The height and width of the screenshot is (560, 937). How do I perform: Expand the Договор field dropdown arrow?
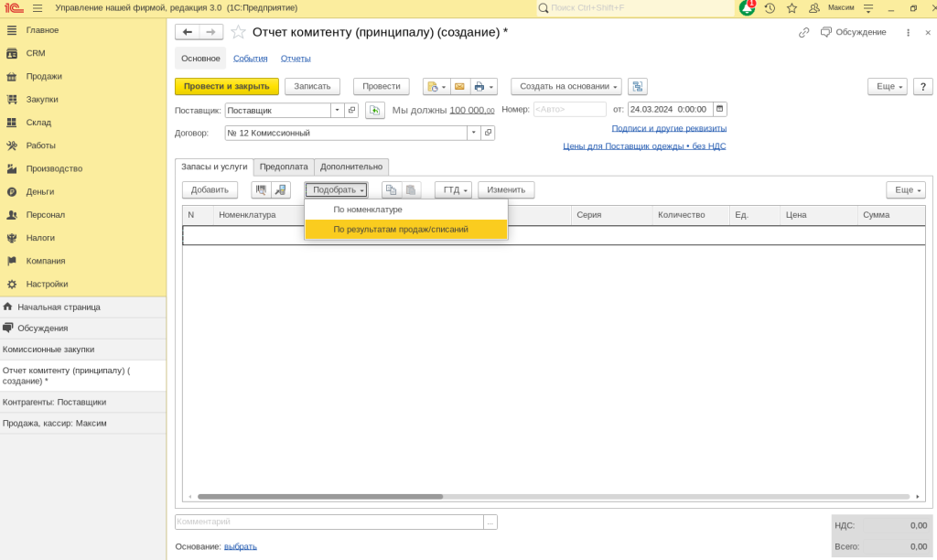474,133
